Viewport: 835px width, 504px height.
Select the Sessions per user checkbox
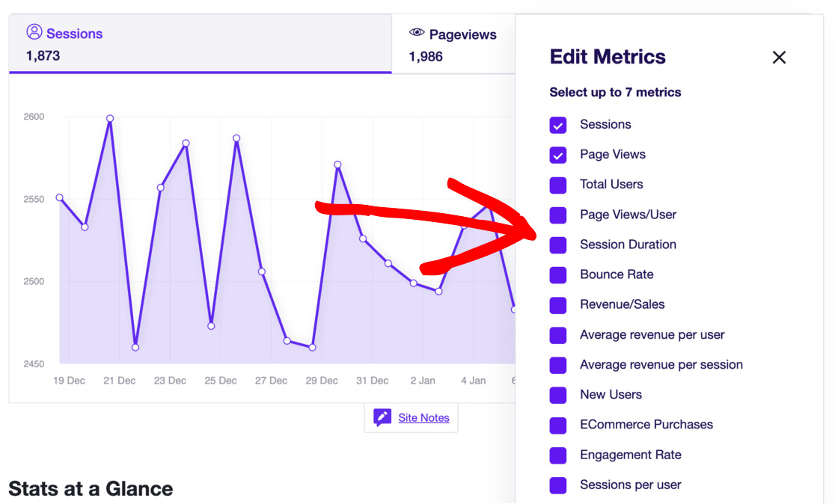(558, 485)
